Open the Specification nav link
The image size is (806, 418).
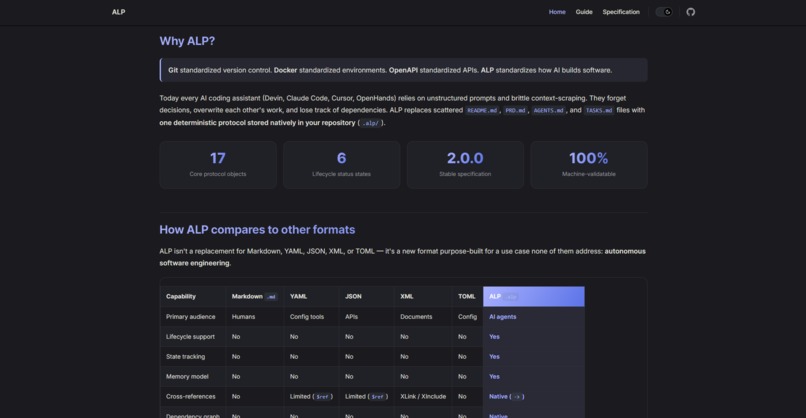621,12
